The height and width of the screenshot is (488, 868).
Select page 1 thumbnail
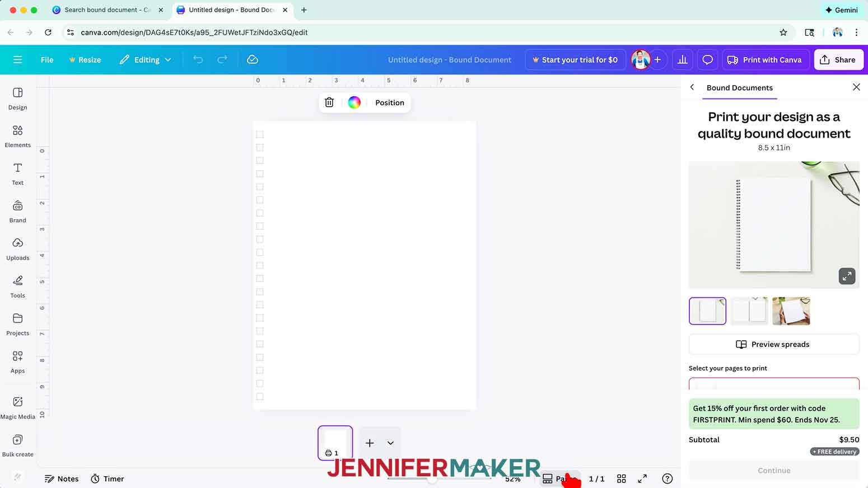point(335,443)
